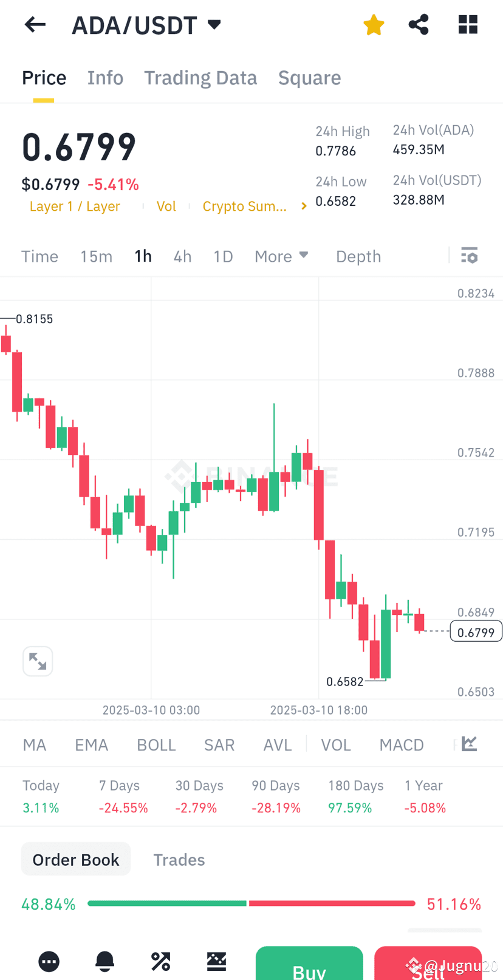The image size is (503, 980).
Task: Open the share options via share icon
Action: [419, 24]
